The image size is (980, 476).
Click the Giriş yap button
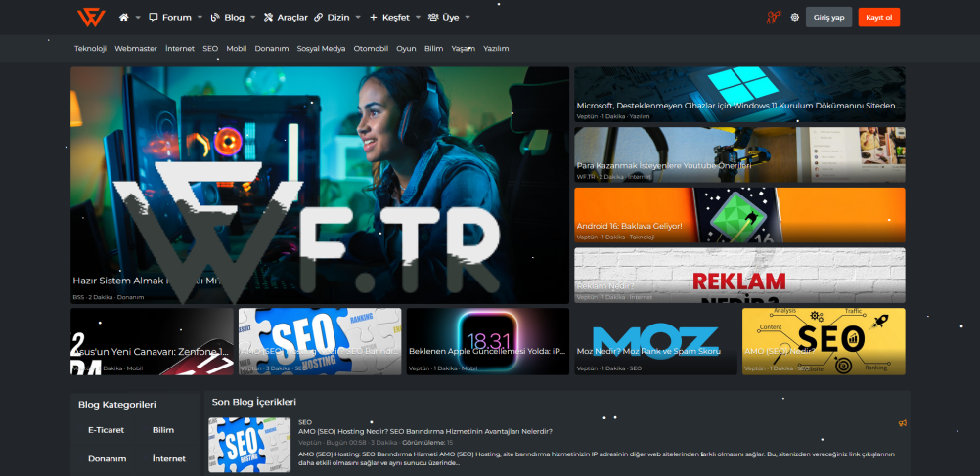828,18
